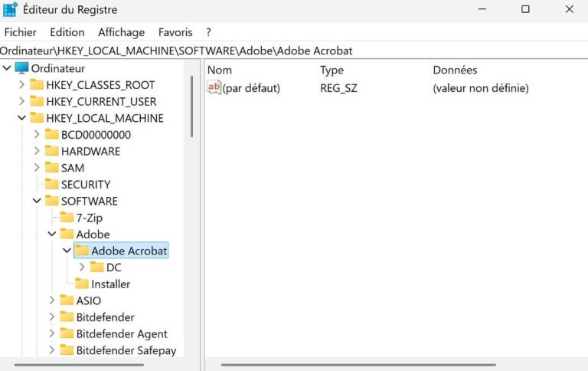Click the SECURITY folder icon
Image resolution: width=588 pixels, height=371 pixels.
coord(52,184)
